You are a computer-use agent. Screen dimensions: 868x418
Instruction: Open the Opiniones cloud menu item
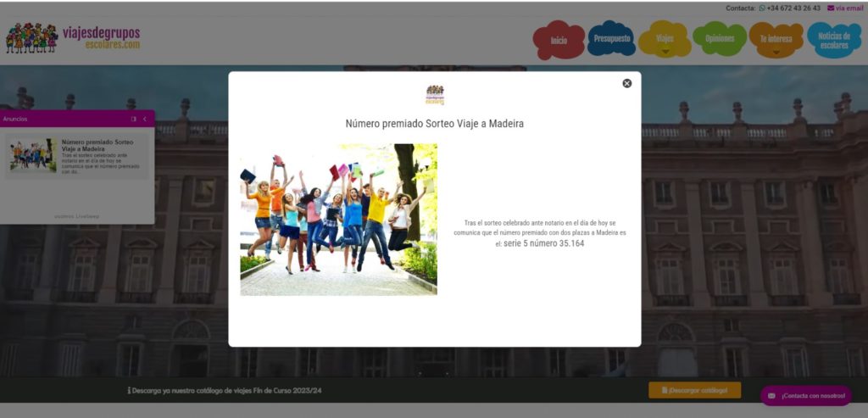tap(719, 39)
